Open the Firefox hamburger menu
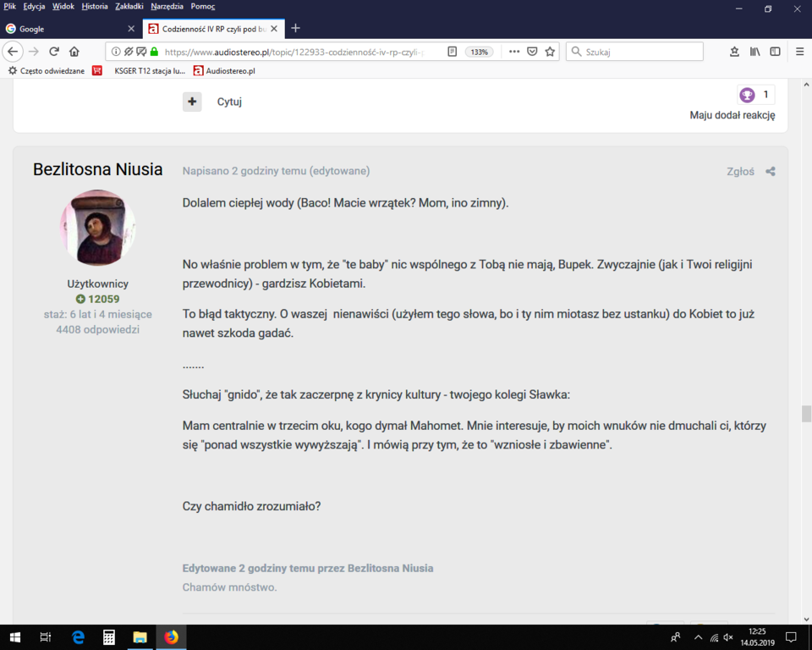The width and height of the screenshot is (812, 650). pyautogui.click(x=799, y=52)
